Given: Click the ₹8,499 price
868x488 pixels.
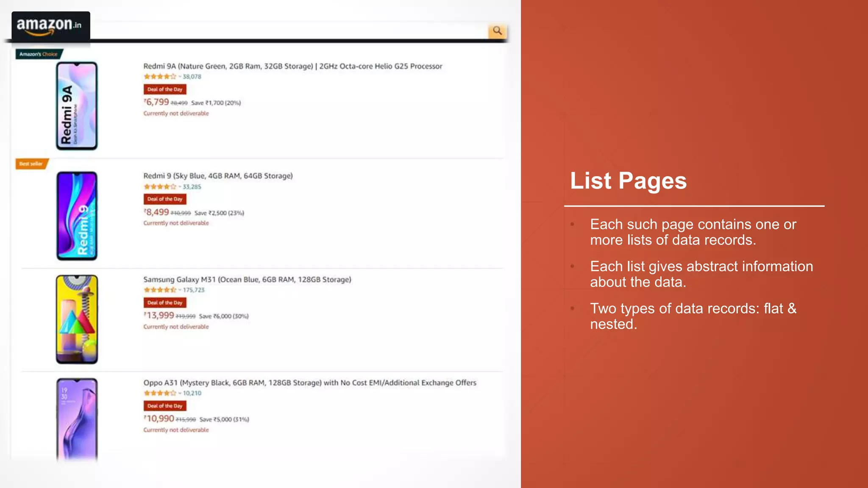Looking at the screenshot, I should click(x=156, y=212).
